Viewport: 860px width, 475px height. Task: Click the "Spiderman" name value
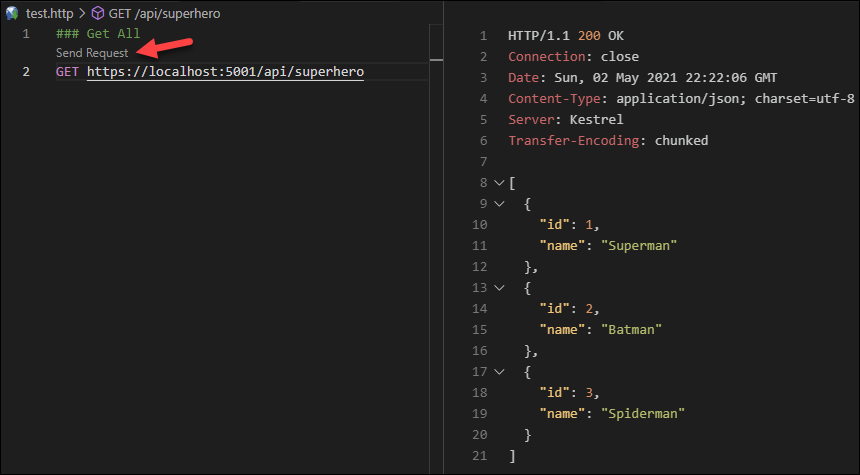click(x=643, y=414)
